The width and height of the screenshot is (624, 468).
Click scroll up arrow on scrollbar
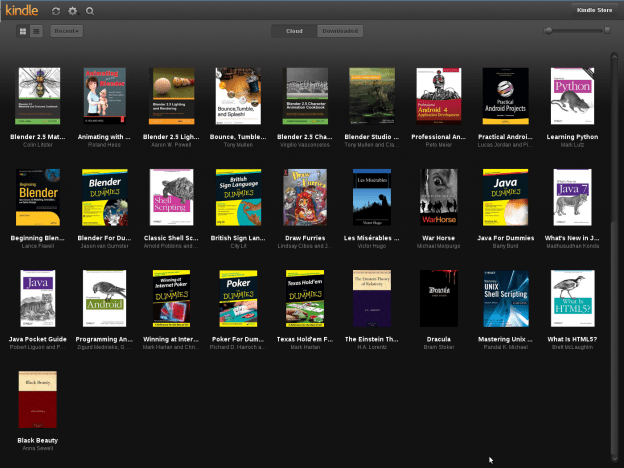pyautogui.click(x=614, y=57)
